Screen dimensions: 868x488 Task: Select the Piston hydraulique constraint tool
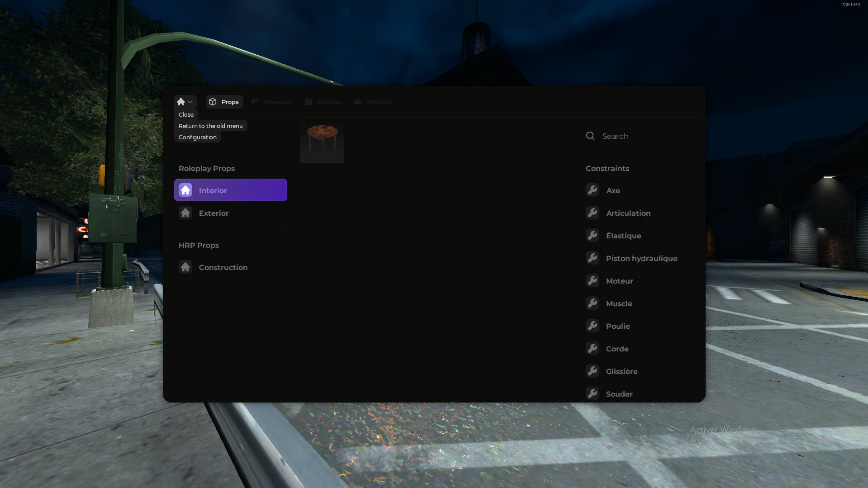[639, 258]
